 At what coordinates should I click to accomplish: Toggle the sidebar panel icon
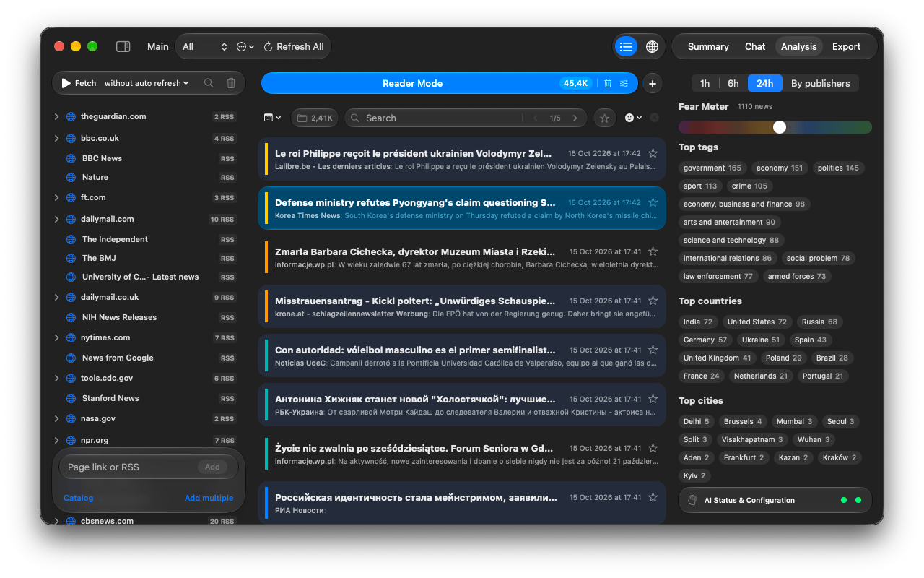point(123,46)
